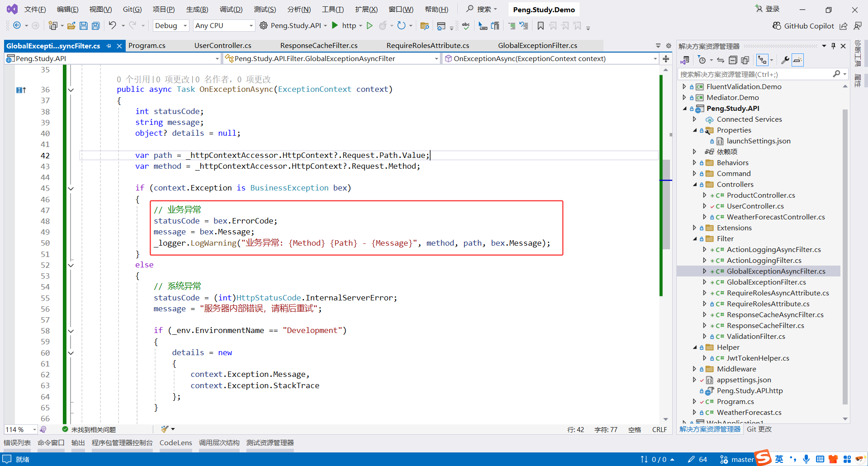Open the Find in Files folder-search icon
This screenshot has width=868, height=466.
click(425, 26)
